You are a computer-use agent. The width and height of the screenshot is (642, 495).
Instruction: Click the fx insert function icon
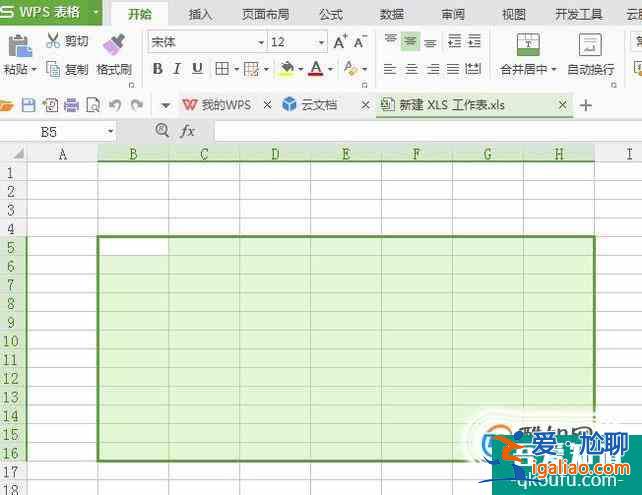click(187, 131)
